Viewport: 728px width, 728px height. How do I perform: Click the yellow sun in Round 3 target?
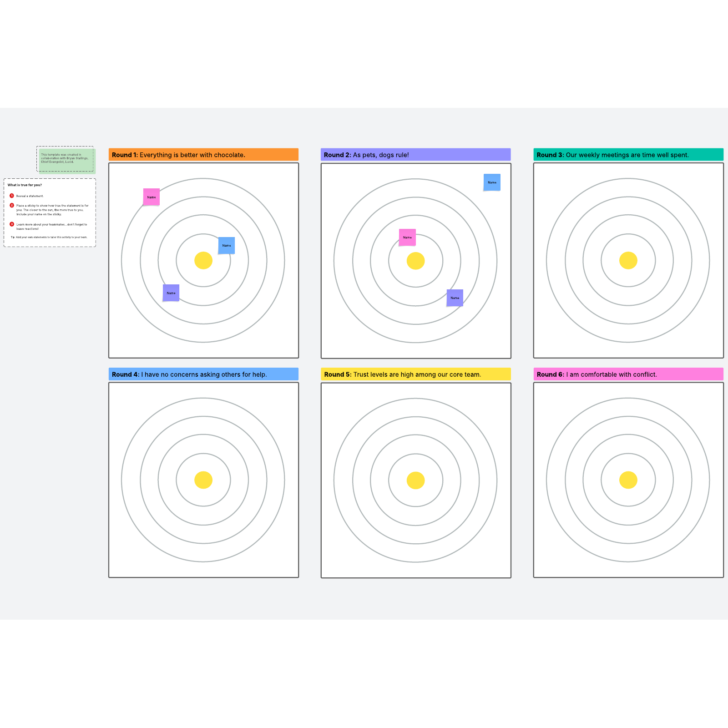628,260
